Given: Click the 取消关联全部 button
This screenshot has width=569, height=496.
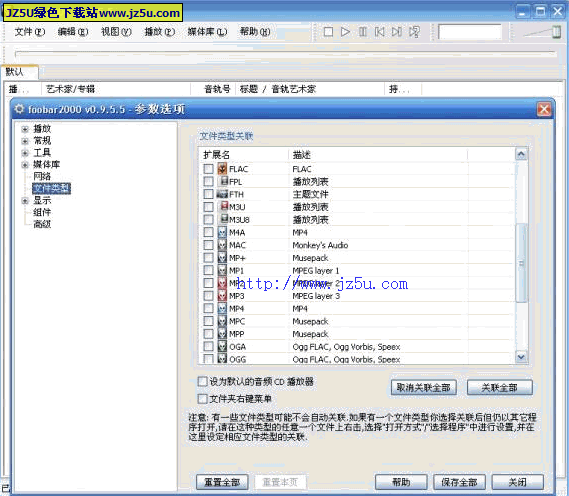Looking at the screenshot, I should tap(423, 388).
